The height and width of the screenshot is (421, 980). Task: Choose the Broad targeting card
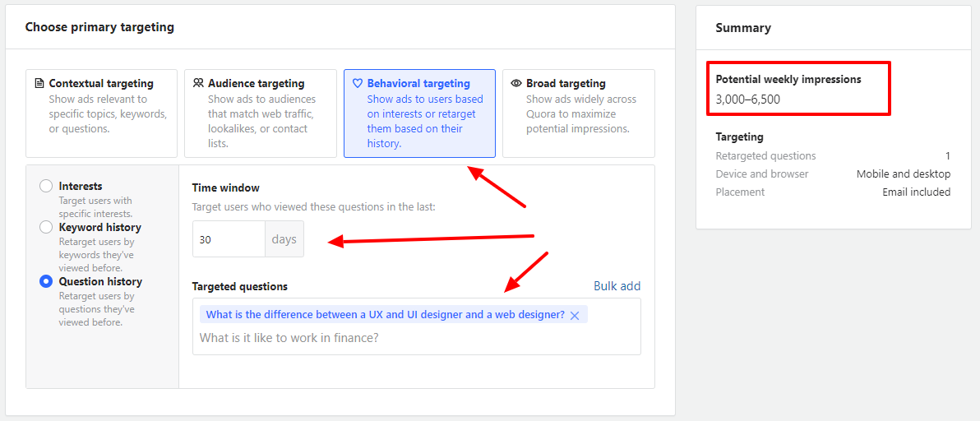pos(578,113)
